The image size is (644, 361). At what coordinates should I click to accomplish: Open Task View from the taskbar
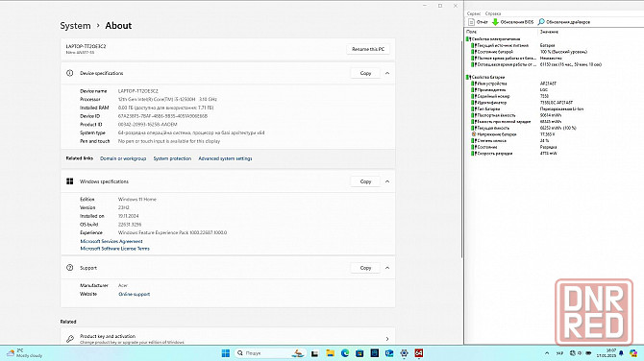coord(314,353)
